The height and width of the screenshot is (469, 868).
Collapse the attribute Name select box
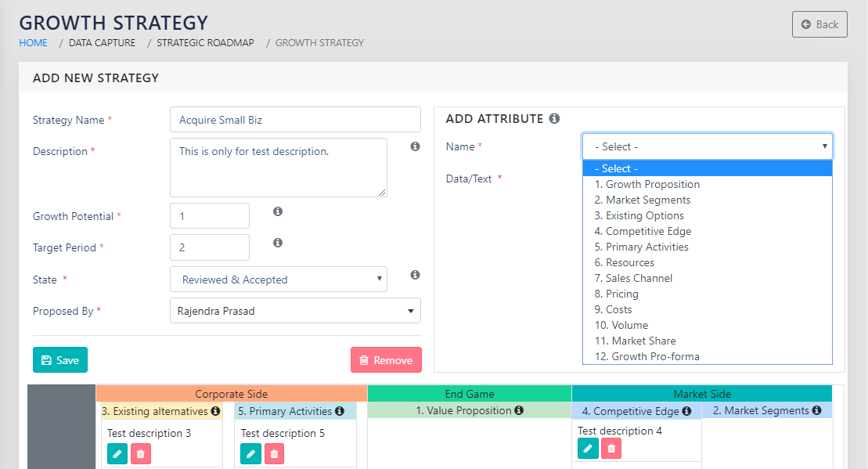coord(707,146)
